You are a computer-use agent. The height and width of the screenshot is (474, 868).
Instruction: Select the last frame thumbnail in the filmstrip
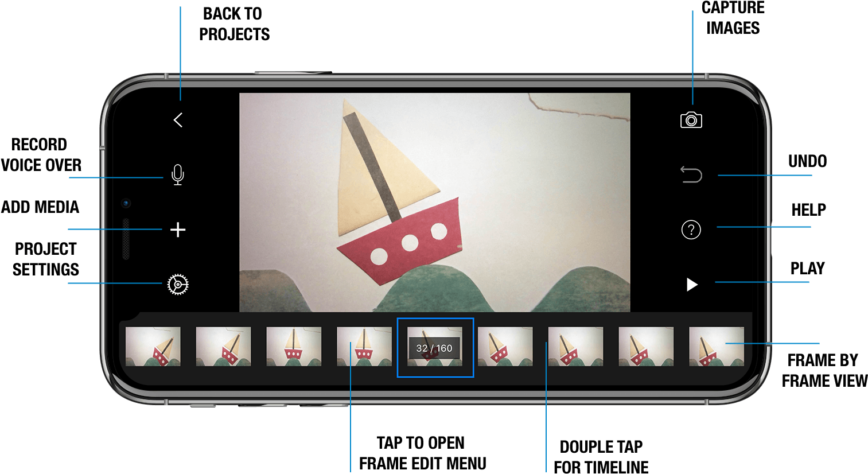coord(717,347)
